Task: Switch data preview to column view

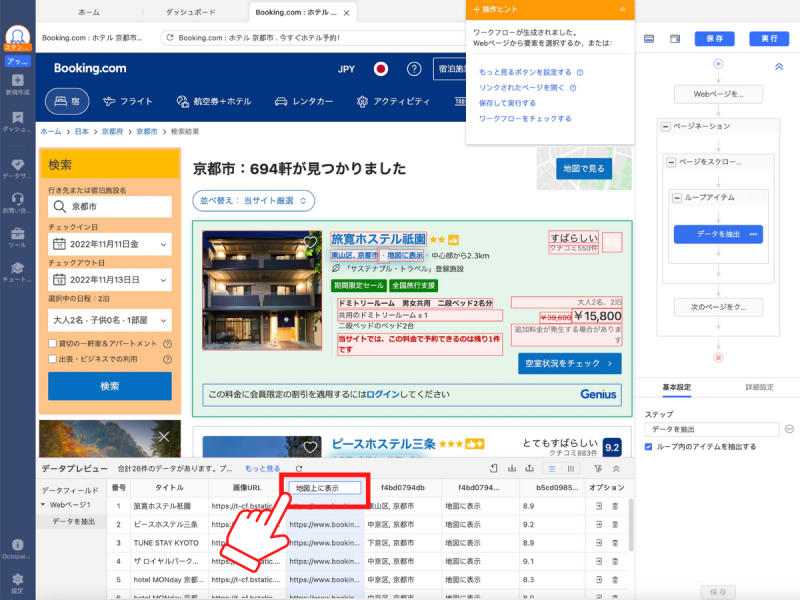Action: pos(570,468)
